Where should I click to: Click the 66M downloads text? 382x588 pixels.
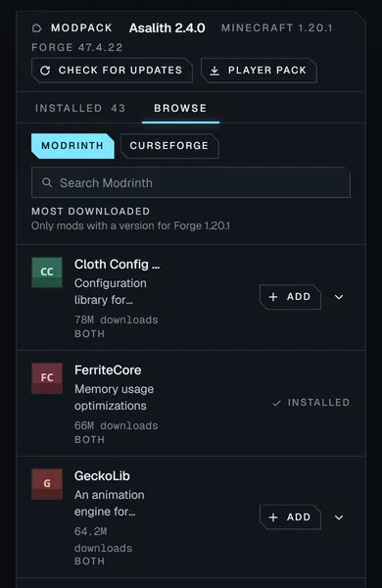click(x=117, y=425)
